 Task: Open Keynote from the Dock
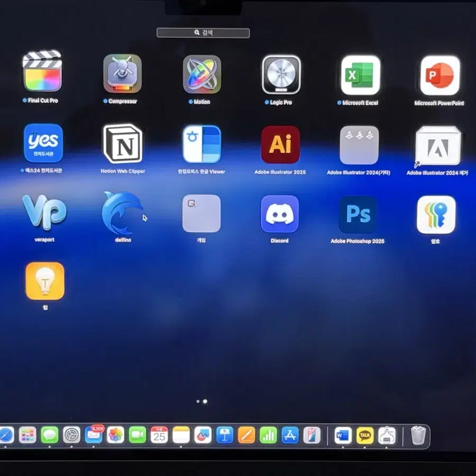point(225,435)
